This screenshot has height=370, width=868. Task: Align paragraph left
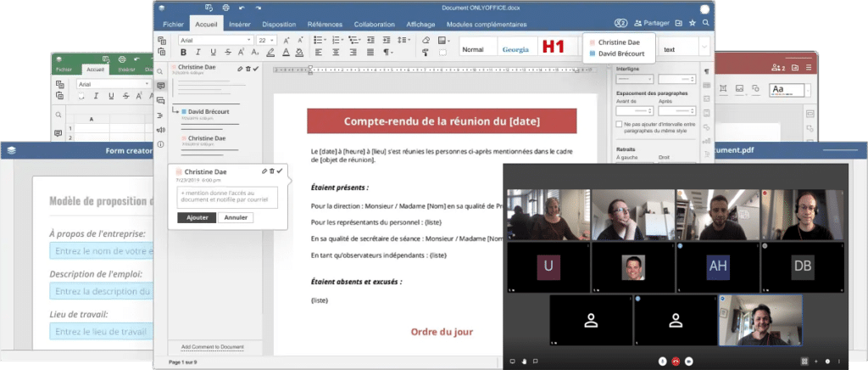click(x=319, y=53)
